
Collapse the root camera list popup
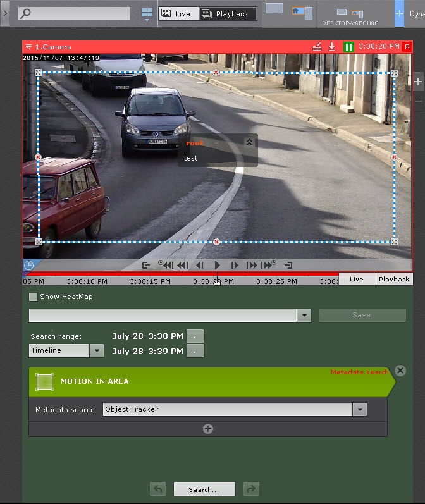tap(249, 142)
